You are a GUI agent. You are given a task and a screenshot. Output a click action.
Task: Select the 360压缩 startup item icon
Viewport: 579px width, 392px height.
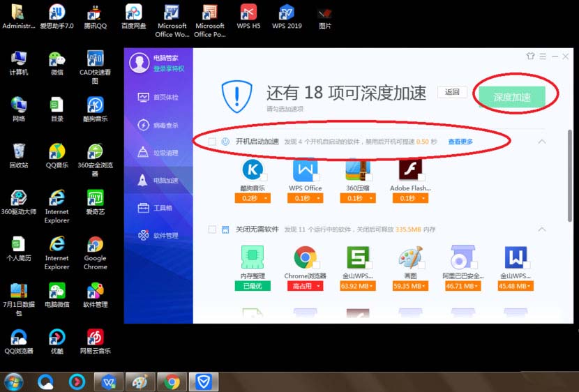[357, 169]
